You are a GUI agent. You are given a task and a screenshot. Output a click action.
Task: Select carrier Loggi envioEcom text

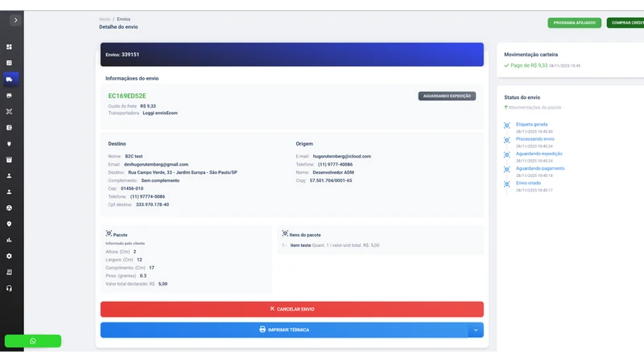pos(160,113)
